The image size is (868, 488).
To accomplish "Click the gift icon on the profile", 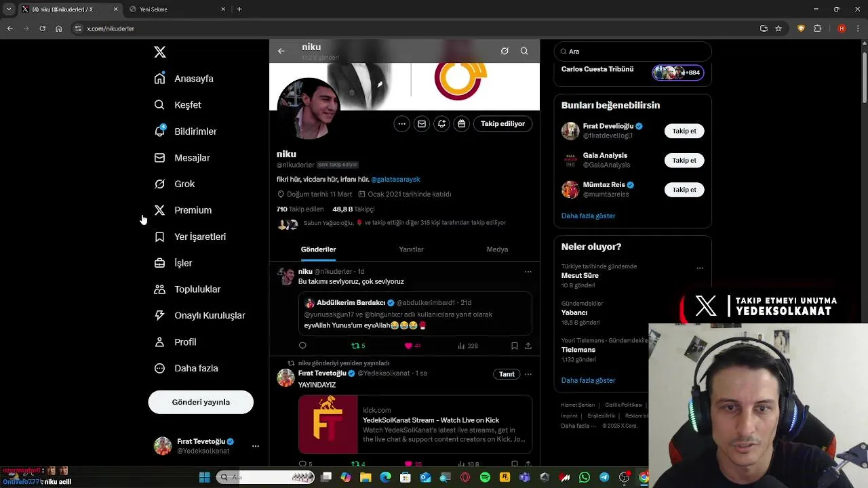I will pyautogui.click(x=461, y=124).
